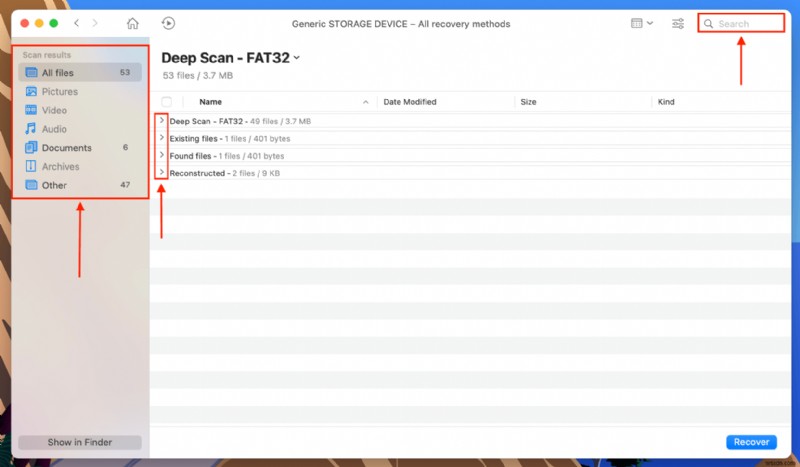Click the 53 files / 3.7 MB summary
This screenshot has width=800, height=467.
(x=197, y=76)
